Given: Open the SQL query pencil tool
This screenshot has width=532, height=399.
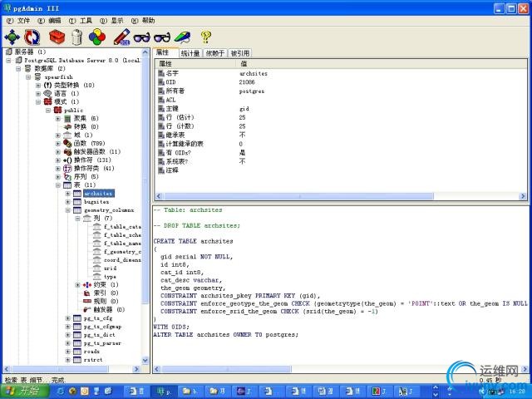Looking at the screenshot, I should pos(122,37).
